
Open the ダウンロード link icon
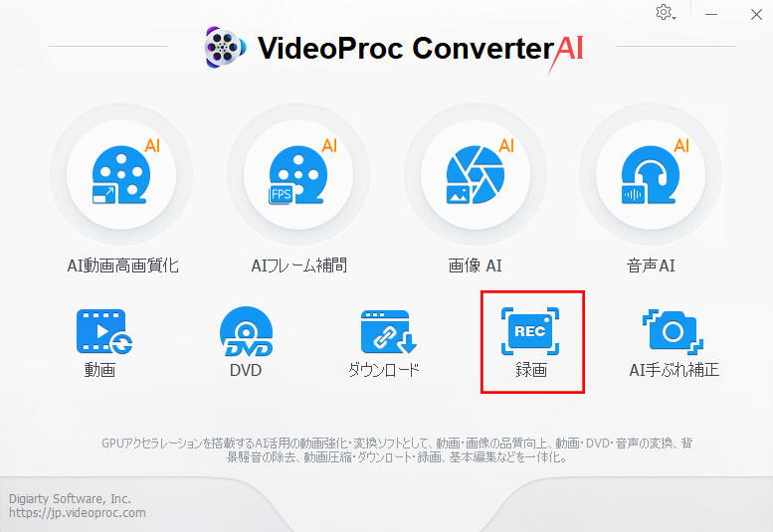pos(388,331)
